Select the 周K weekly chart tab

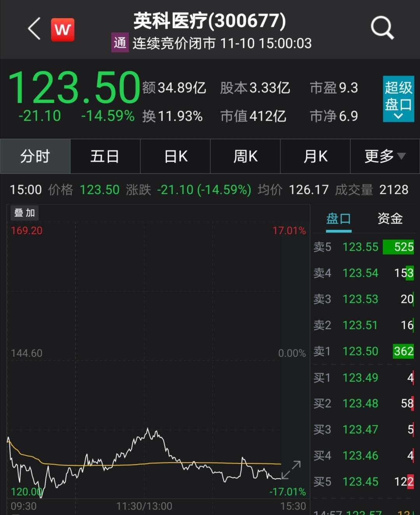click(x=245, y=156)
